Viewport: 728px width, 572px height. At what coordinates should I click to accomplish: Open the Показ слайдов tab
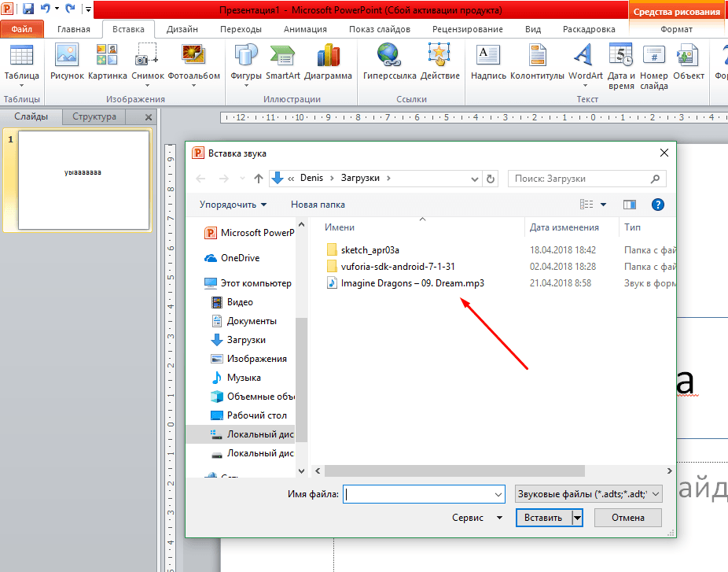pos(380,29)
